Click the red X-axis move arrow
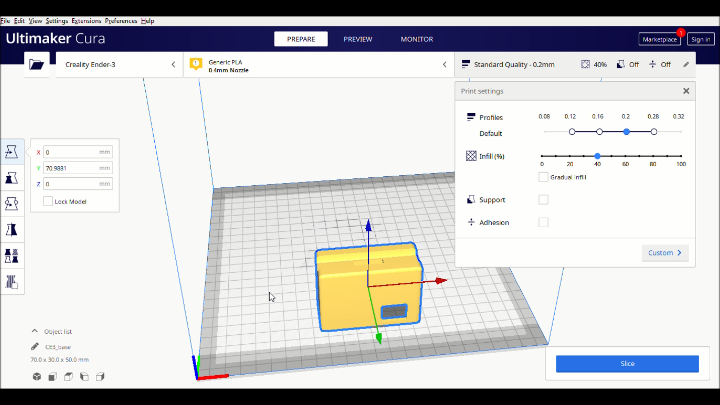 (x=441, y=280)
